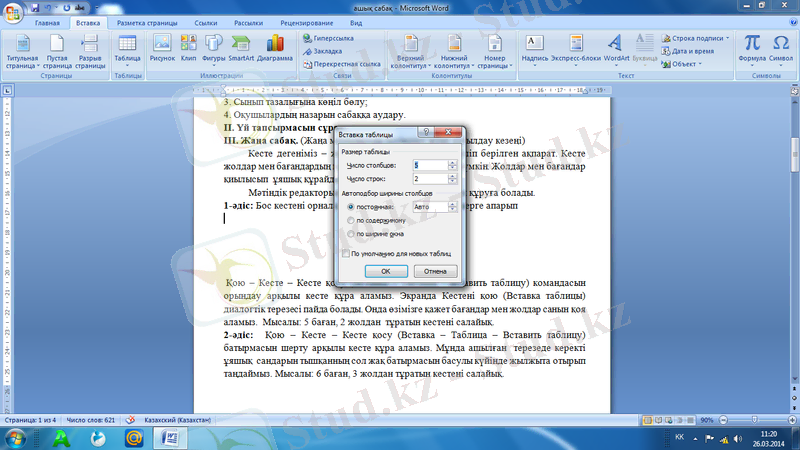Open the Формула formula dropdown
The height and width of the screenshot is (450, 800).
(752, 46)
